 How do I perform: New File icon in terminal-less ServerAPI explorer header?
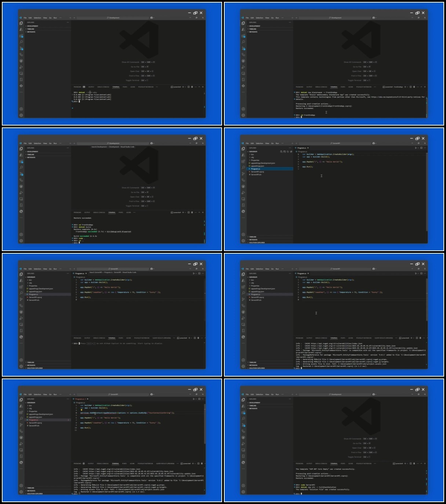click(x=281, y=152)
